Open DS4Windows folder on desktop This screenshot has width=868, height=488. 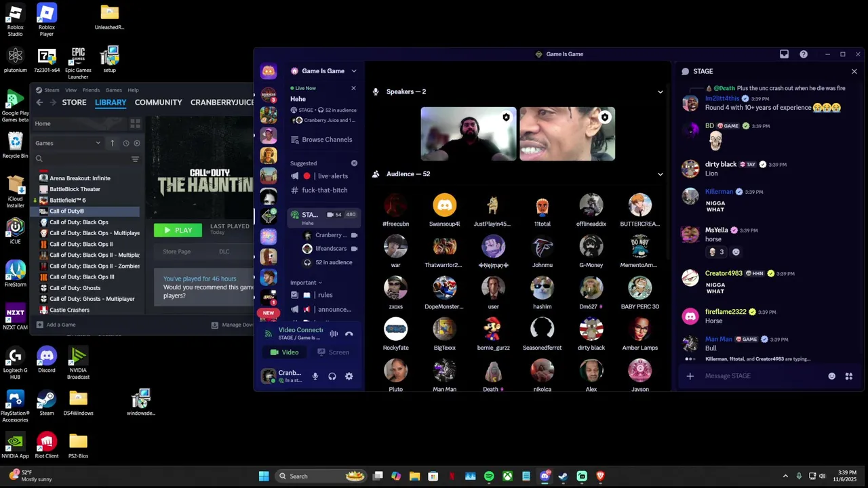pos(78,403)
